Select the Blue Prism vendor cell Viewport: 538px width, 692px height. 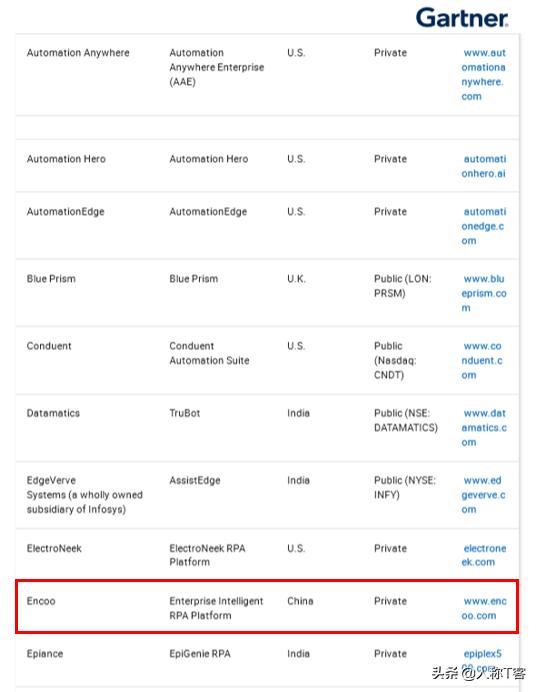(51, 279)
